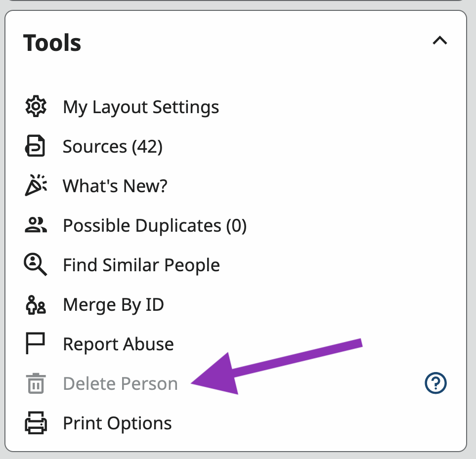Click the Find Similar People search icon
This screenshot has width=476, height=459.
tap(36, 264)
